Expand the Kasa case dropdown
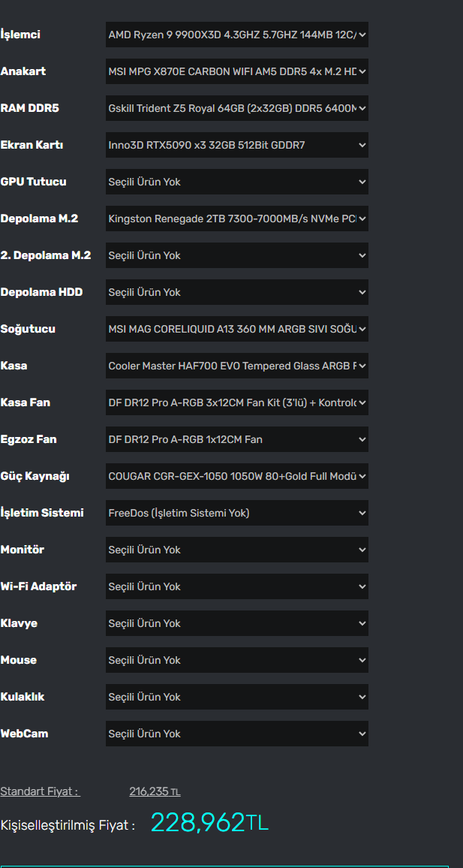The height and width of the screenshot is (868, 463). coord(236,366)
